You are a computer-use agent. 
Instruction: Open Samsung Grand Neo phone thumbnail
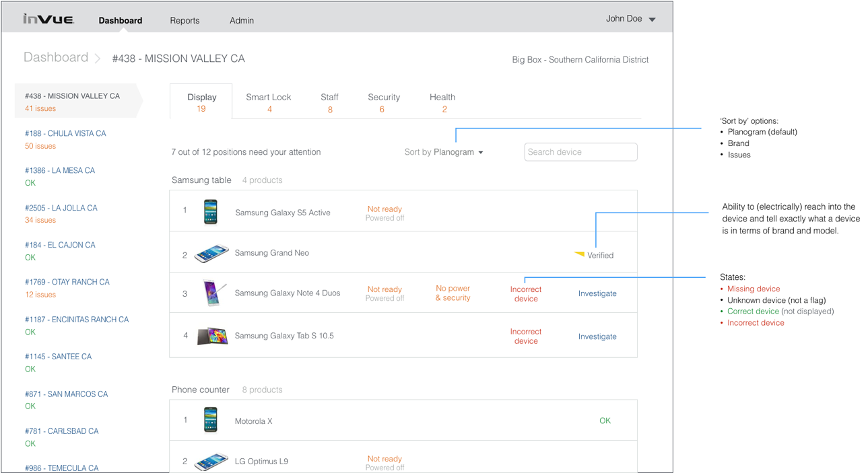(x=211, y=254)
